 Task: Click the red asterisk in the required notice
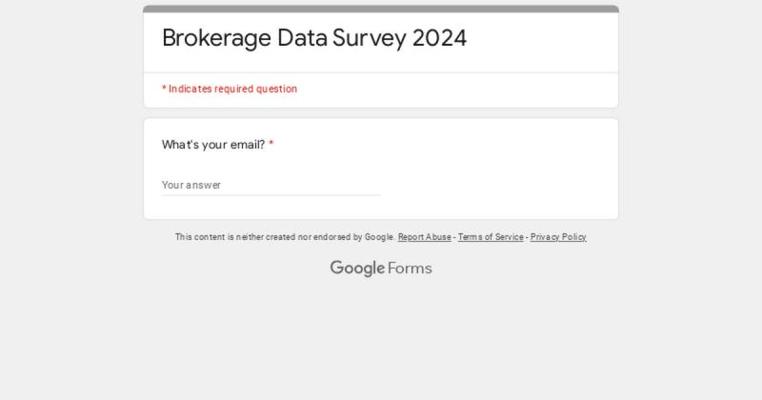[164, 89]
